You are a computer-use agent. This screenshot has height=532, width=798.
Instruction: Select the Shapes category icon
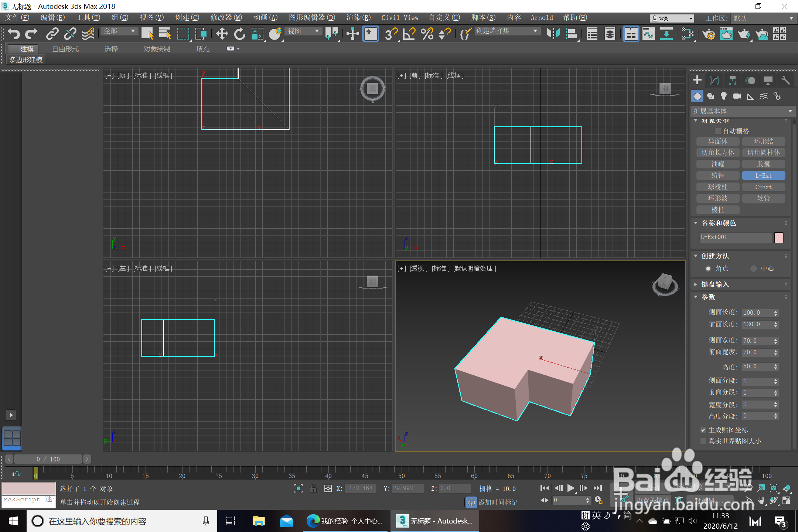[710, 96]
